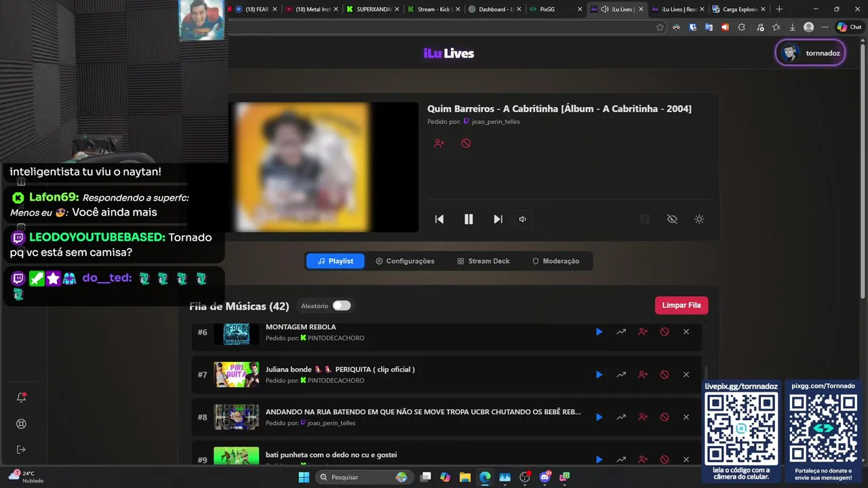Remove ANDANDO NA RUA from queue

(686, 418)
